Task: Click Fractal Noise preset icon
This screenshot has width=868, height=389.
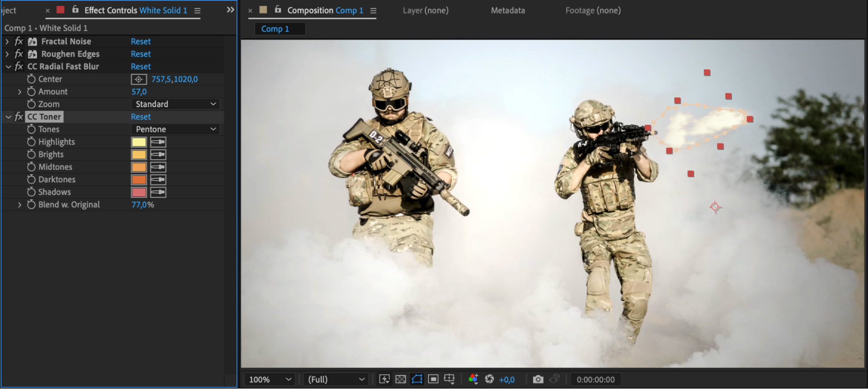Action: [x=33, y=42]
